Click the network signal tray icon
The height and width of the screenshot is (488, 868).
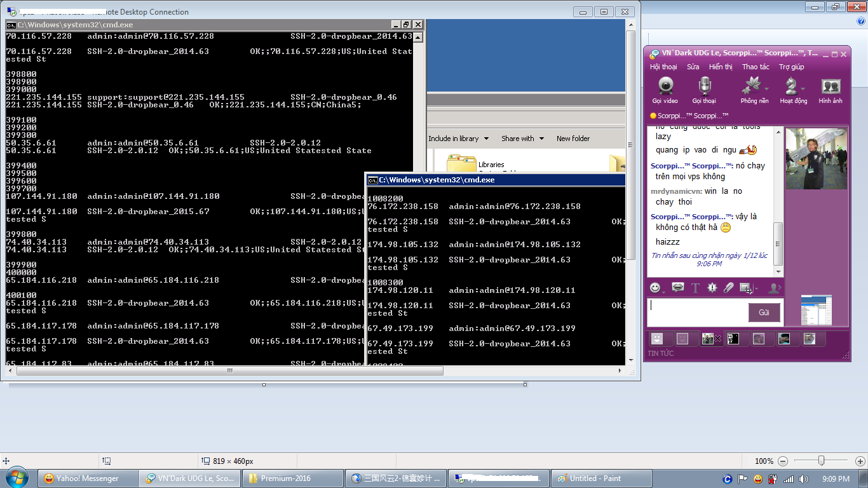(x=789, y=478)
